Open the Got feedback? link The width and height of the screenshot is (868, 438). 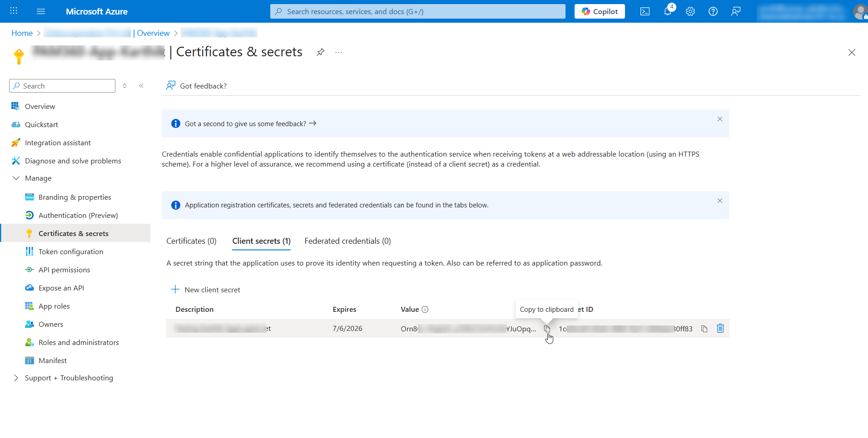(203, 86)
